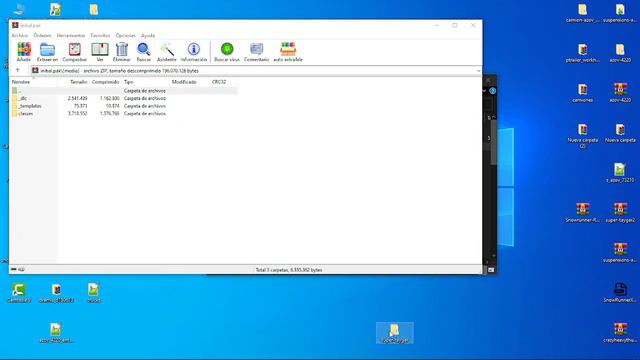Screen dimensions: 640x360
Task: Click the size value 2.541.439 of _dlc
Action: point(78,98)
